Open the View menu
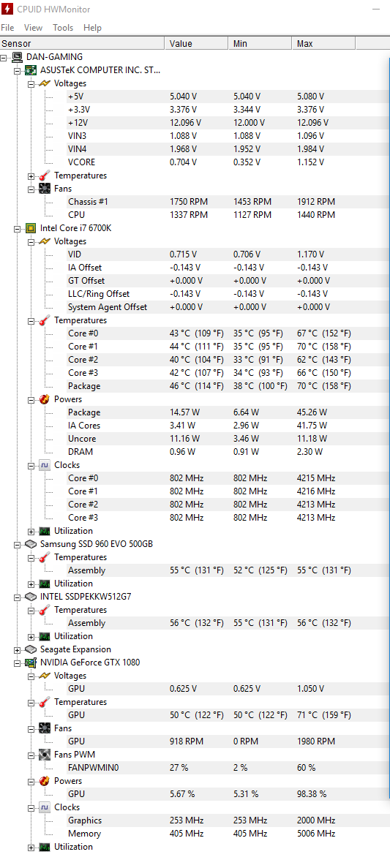Viewport: 390px width, 868px height. click(x=33, y=28)
